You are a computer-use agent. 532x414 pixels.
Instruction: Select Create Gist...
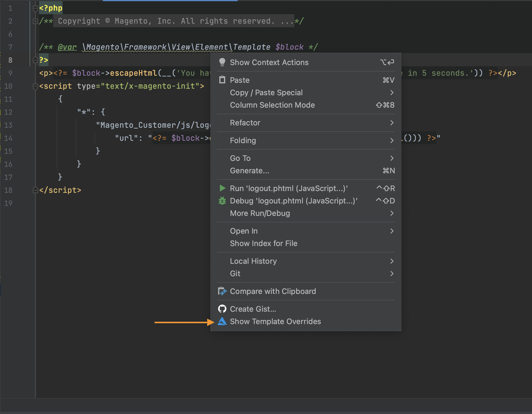(x=306, y=309)
